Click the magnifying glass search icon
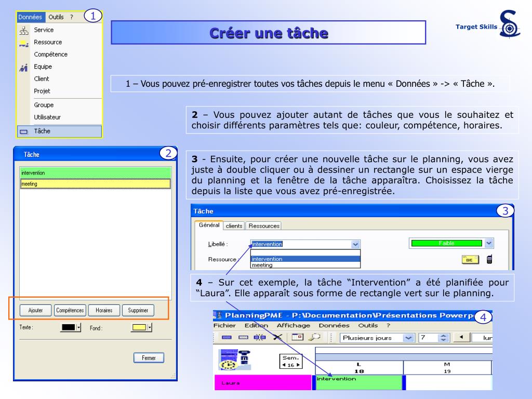The image size is (532, 399). pos(314,337)
